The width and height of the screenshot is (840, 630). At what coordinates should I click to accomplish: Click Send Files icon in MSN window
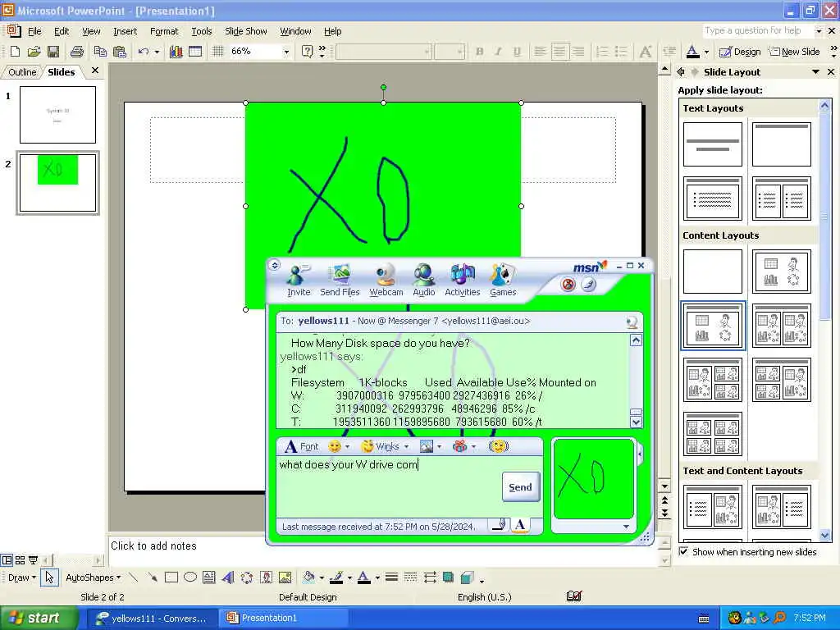coord(340,280)
